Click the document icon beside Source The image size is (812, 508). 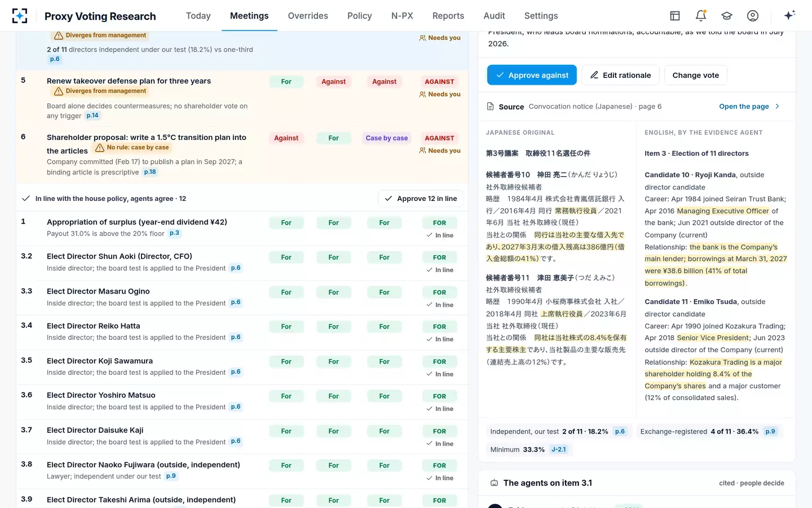click(x=491, y=106)
